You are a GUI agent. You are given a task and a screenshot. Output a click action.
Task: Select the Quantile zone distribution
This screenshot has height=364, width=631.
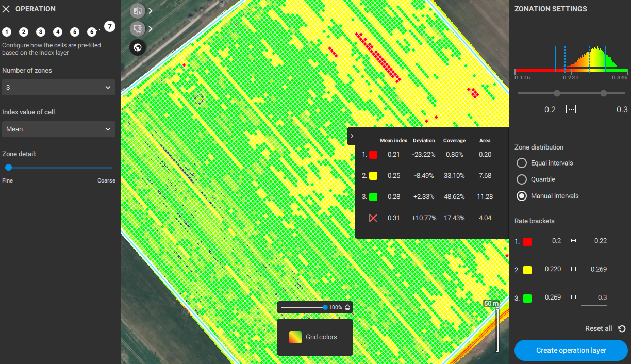(521, 179)
